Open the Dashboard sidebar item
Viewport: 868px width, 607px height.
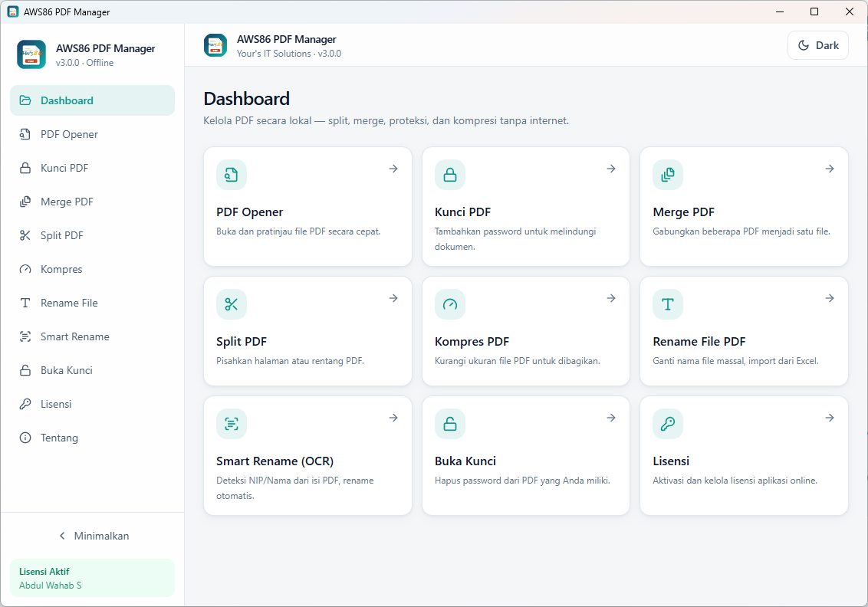point(93,100)
